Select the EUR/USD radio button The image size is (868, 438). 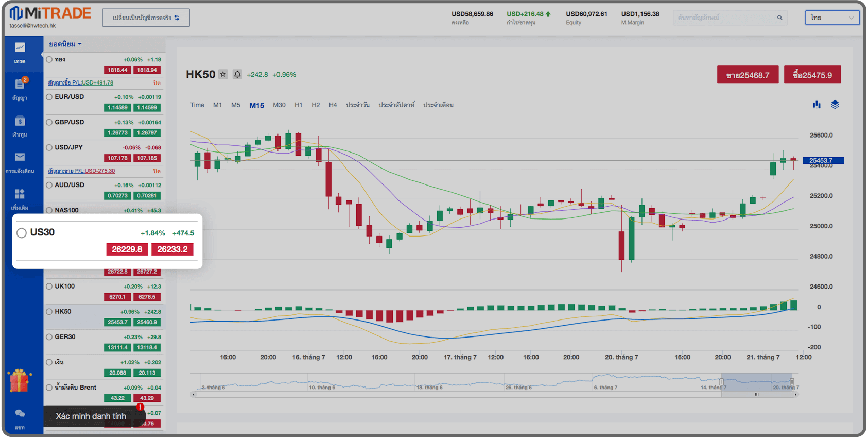49,97
